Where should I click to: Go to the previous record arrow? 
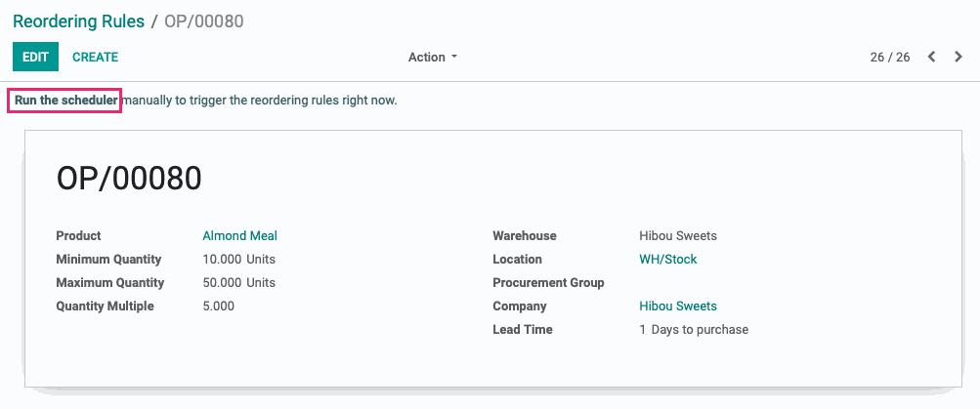[x=931, y=57]
